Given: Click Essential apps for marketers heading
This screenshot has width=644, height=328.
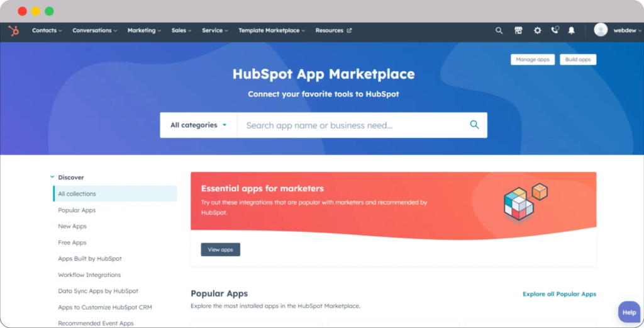Looking at the screenshot, I should pyautogui.click(x=262, y=188).
